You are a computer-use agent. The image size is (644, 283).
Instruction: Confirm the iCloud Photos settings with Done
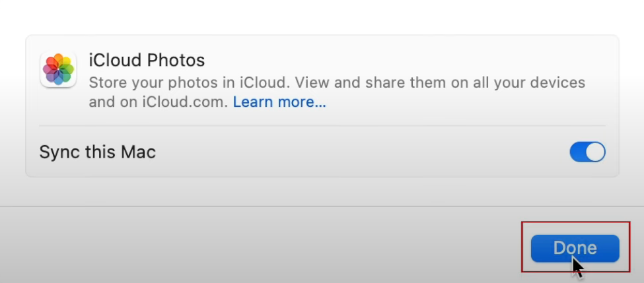point(575,248)
